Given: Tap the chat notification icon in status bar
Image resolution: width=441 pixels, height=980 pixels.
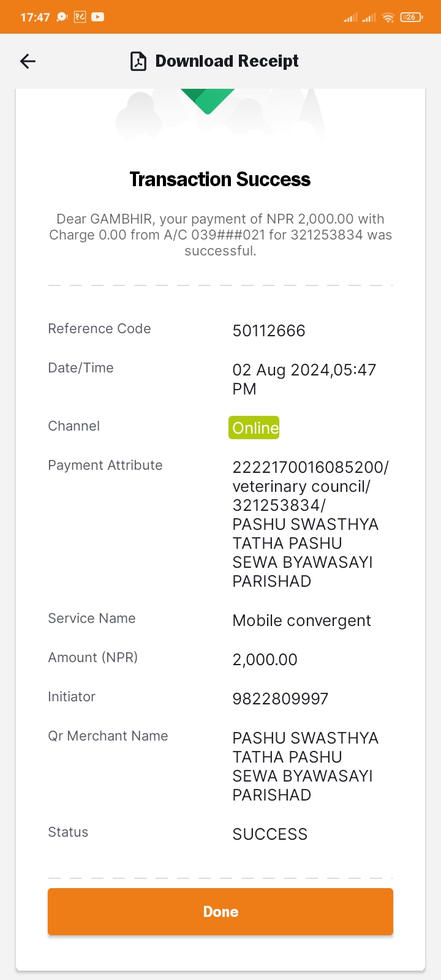Looking at the screenshot, I should [x=62, y=17].
